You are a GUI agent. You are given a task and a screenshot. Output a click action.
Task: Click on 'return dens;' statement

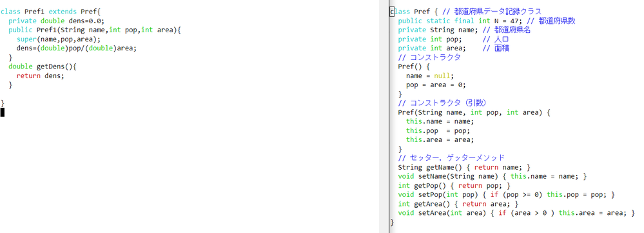[41, 76]
